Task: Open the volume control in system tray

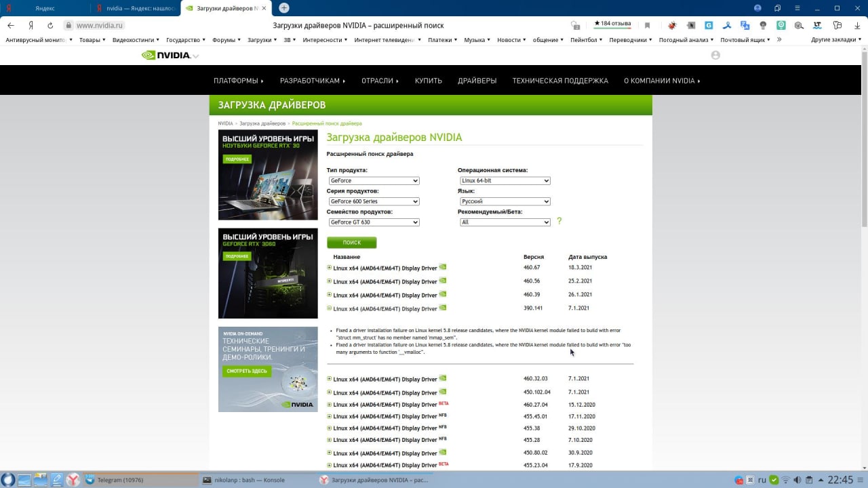Action: pyautogui.click(x=797, y=480)
